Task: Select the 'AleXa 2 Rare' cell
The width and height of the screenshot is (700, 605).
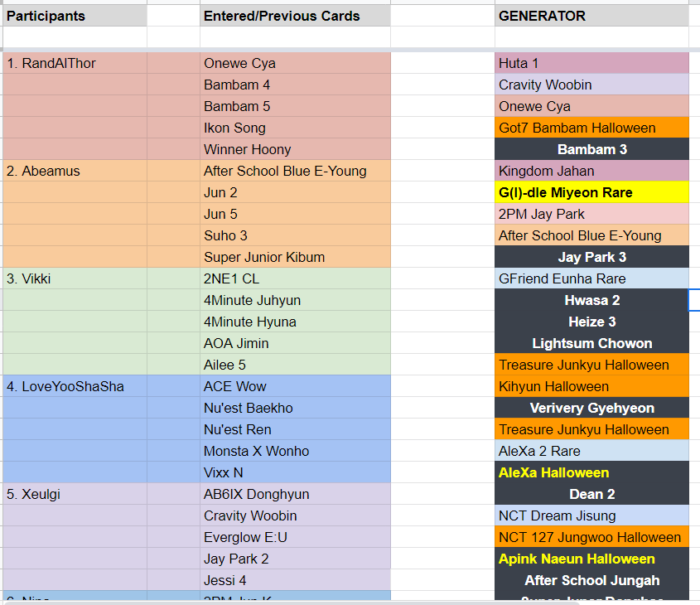Action: 591,451
